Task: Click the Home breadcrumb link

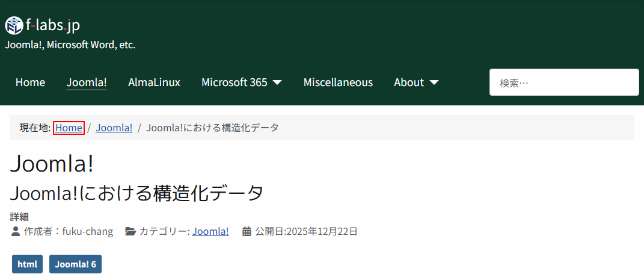Action: pos(69,128)
